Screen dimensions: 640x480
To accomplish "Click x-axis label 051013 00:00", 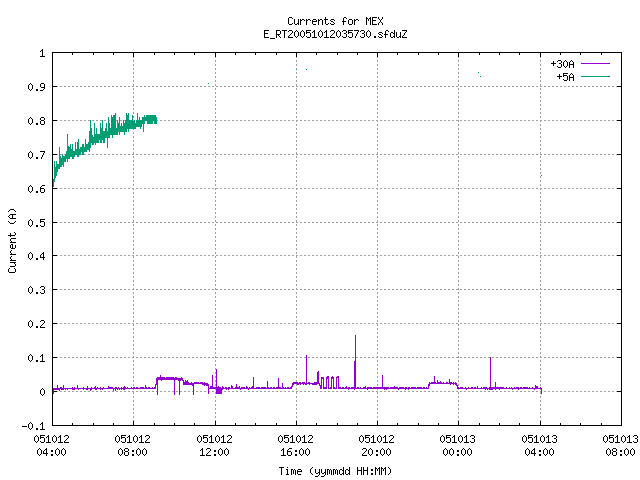I will tap(457, 445).
